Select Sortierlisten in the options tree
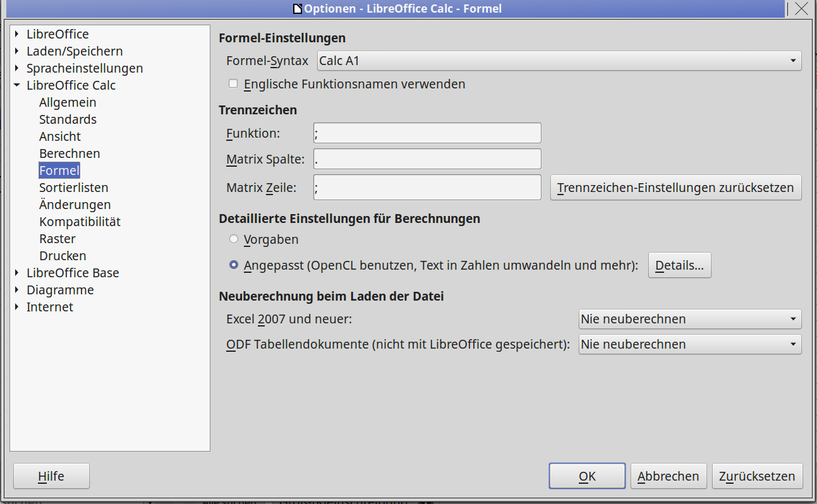 coord(73,188)
